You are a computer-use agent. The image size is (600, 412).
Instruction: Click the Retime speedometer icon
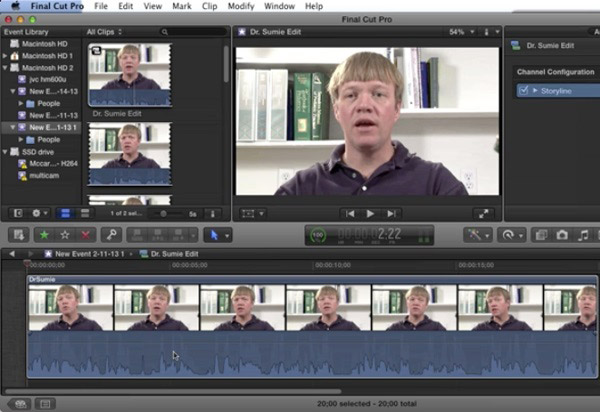(x=508, y=235)
